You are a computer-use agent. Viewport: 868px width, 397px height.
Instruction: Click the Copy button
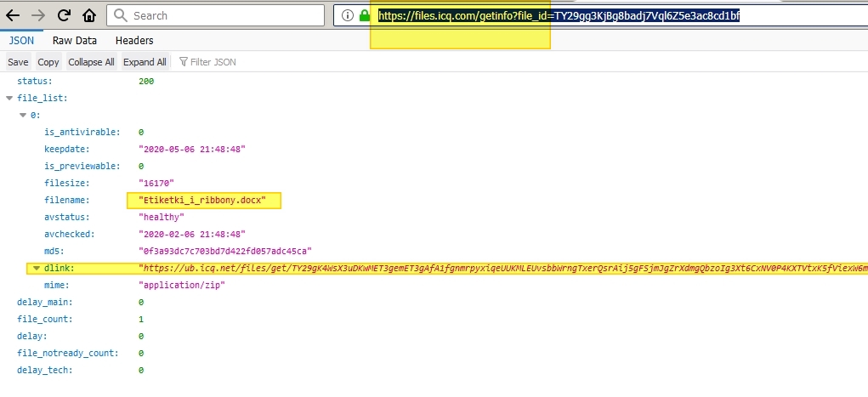point(48,62)
